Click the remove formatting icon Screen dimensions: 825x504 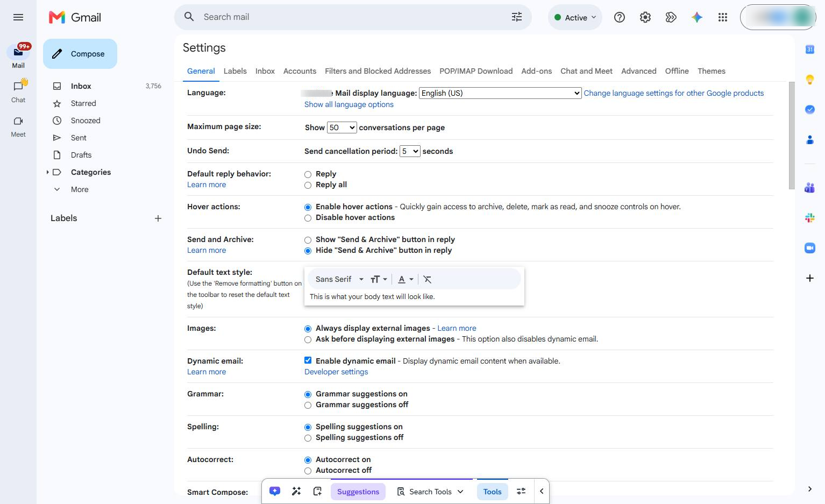click(x=428, y=279)
